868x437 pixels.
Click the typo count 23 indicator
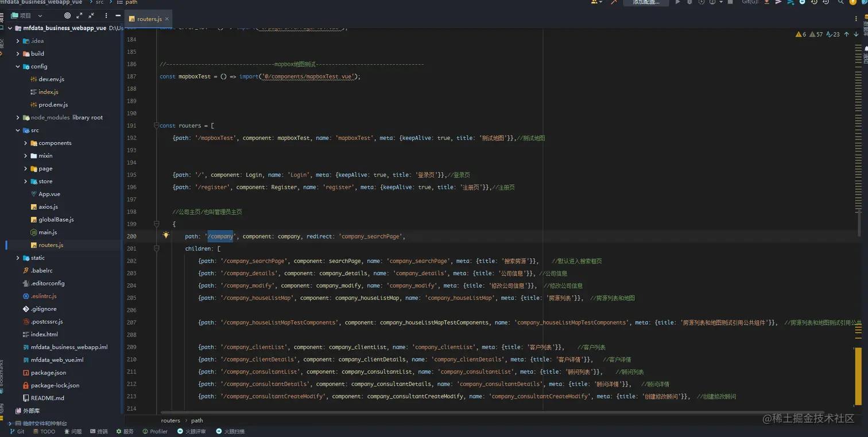click(832, 34)
